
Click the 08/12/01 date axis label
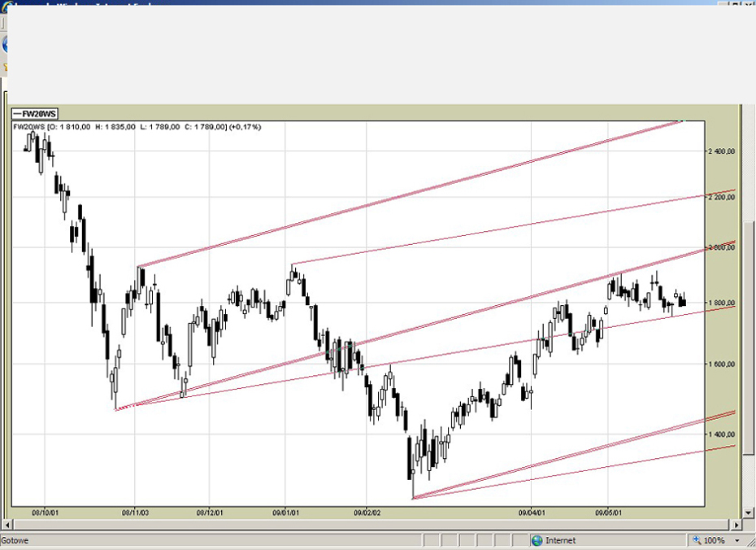210,513
